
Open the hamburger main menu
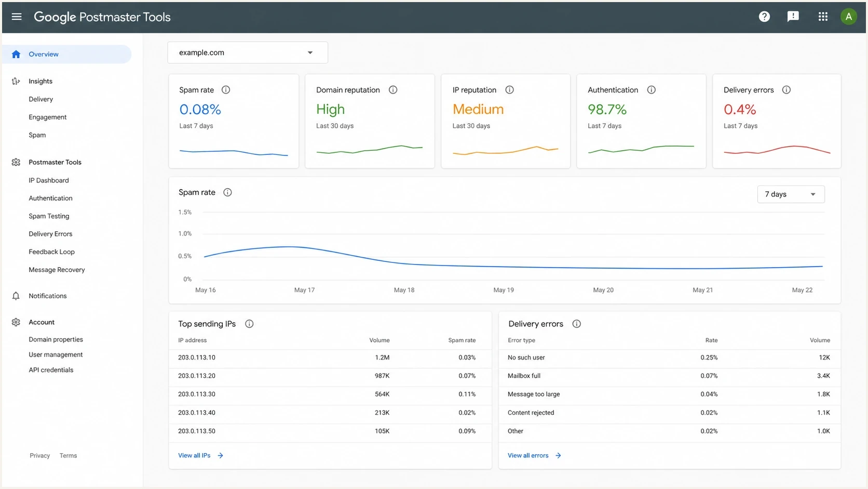(17, 17)
